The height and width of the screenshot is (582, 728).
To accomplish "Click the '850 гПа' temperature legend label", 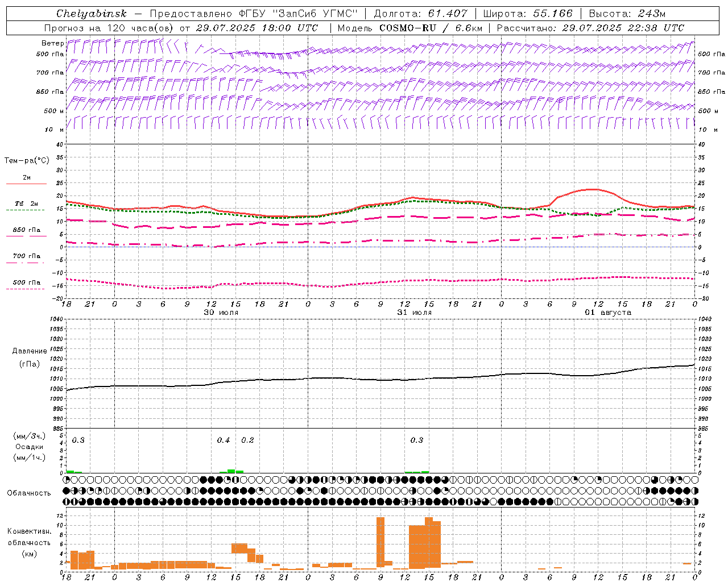I will (27, 230).
